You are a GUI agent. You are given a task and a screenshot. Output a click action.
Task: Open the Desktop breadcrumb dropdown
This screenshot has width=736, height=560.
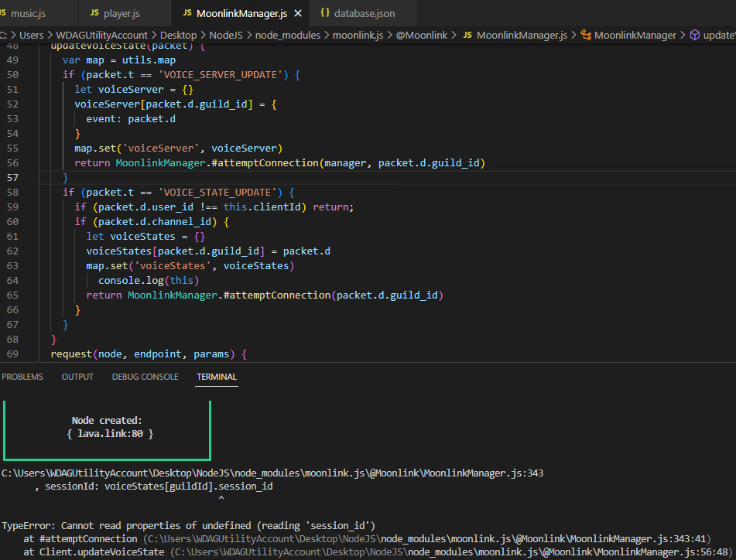[180, 35]
